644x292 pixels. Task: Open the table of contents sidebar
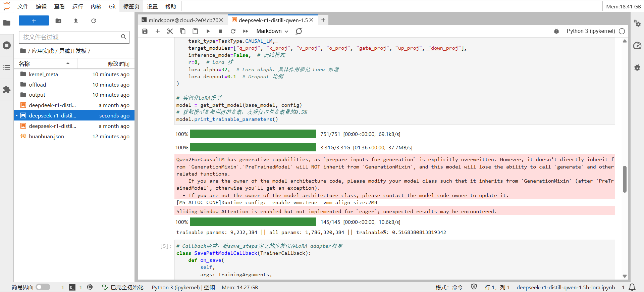click(7, 68)
